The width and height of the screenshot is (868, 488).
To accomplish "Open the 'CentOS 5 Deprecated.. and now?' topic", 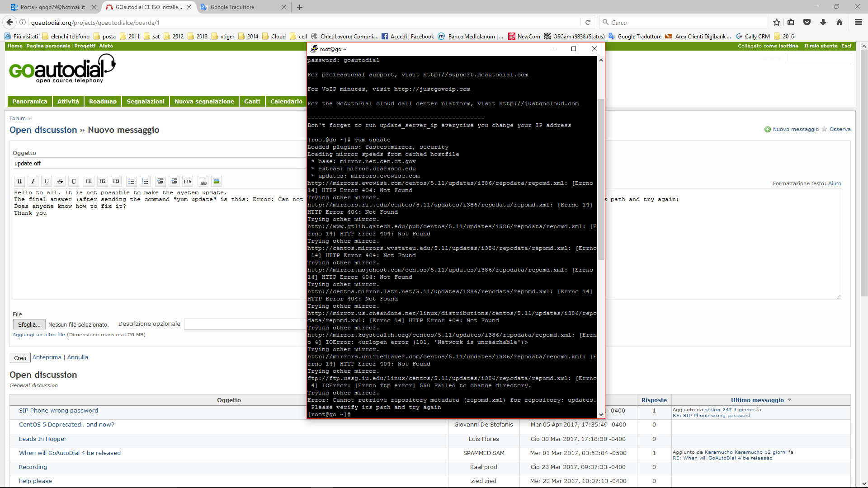I will pyautogui.click(x=66, y=424).
